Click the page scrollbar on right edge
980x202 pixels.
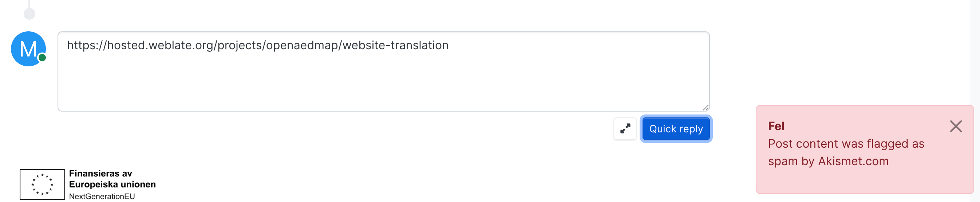[975, 57]
